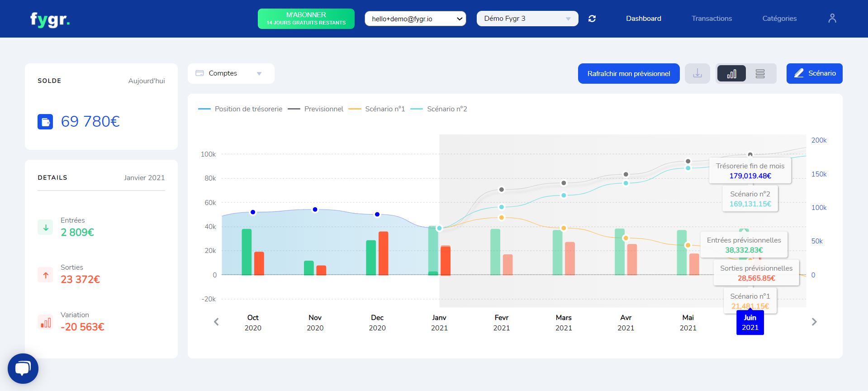This screenshot has height=391, width=868.
Task: Click the Aujourd'hui label
Action: tap(147, 81)
